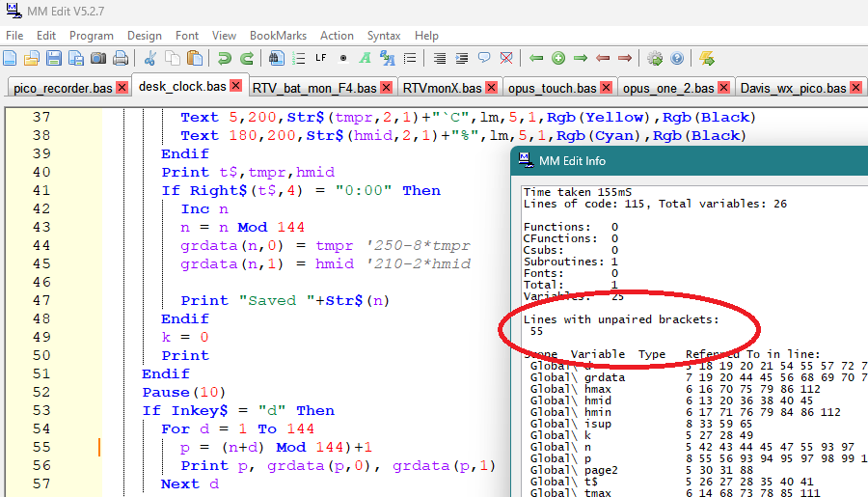Click the New file icon

point(12,58)
